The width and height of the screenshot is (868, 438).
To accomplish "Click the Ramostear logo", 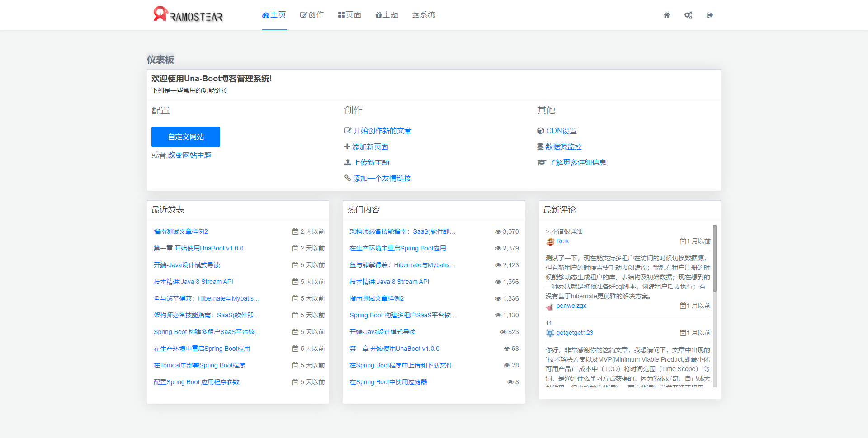I will pos(188,14).
